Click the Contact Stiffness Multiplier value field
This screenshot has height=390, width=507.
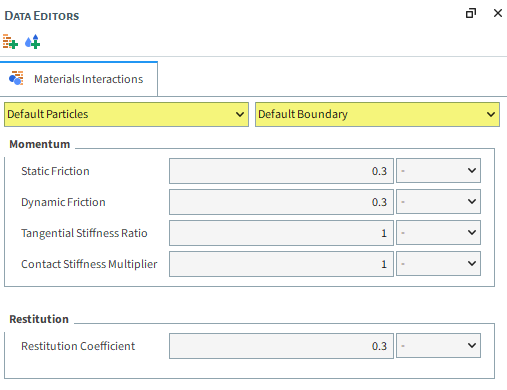281,264
